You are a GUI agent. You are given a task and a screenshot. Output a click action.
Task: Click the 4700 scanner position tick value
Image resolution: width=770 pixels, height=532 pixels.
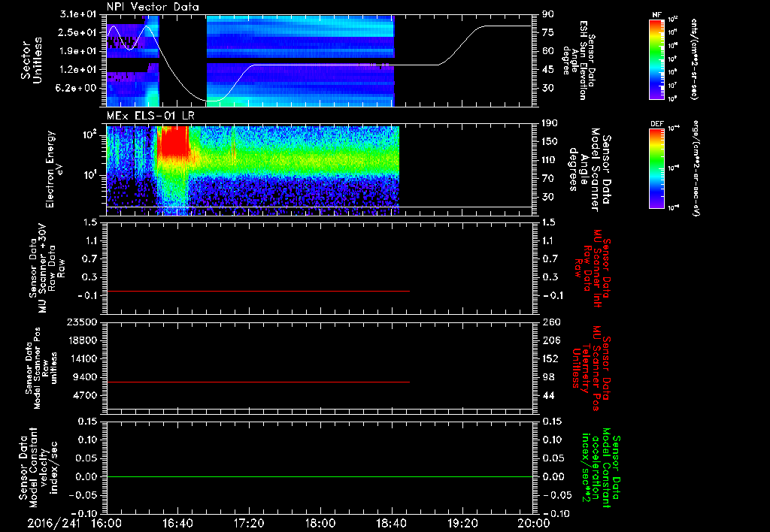tap(84, 395)
